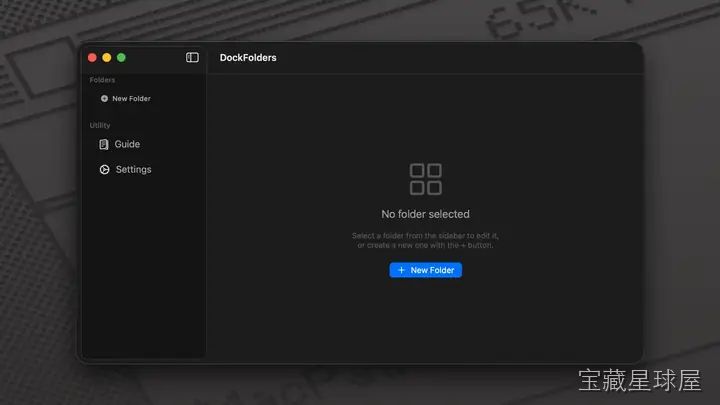Toggle the sidebar with the panel icon
Image resolution: width=720 pixels, height=405 pixels.
click(x=192, y=57)
